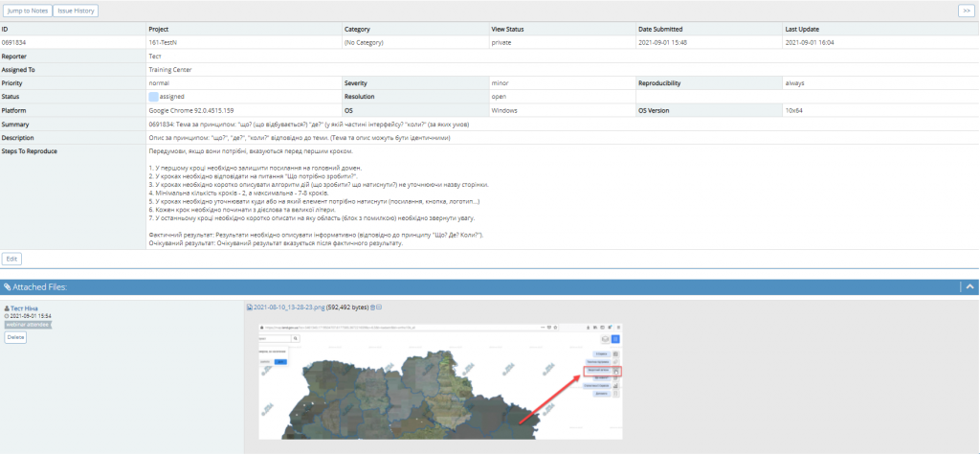Screen dimensions: 980x455
Task: Click the Reporter value Тест
Action: click(154, 57)
